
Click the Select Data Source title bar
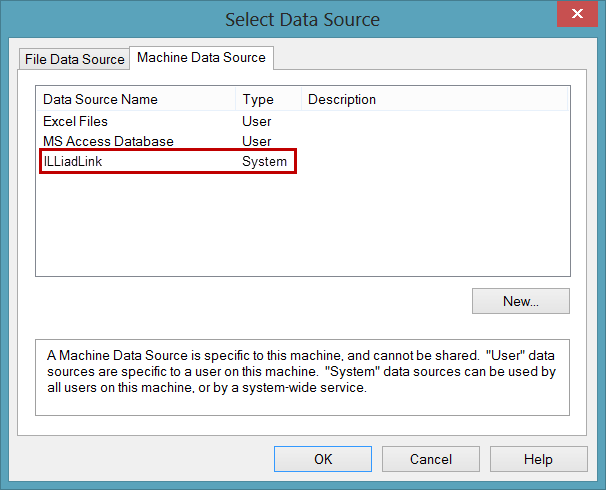coord(302,19)
